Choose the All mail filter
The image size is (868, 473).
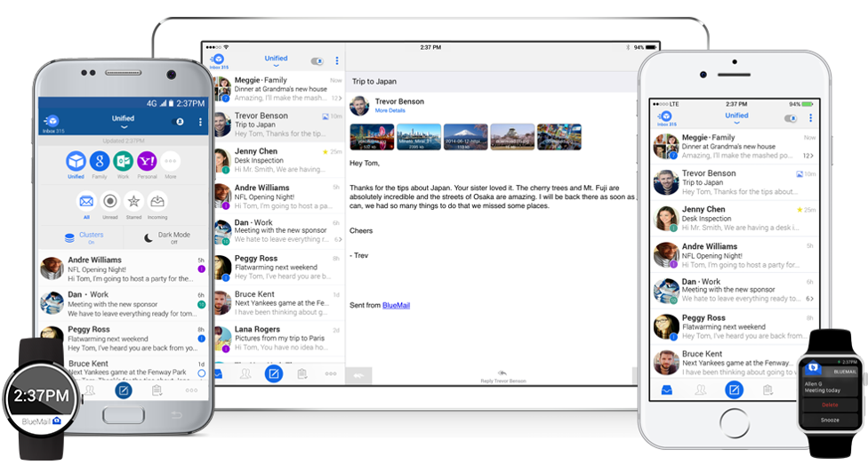pyautogui.click(x=86, y=201)
